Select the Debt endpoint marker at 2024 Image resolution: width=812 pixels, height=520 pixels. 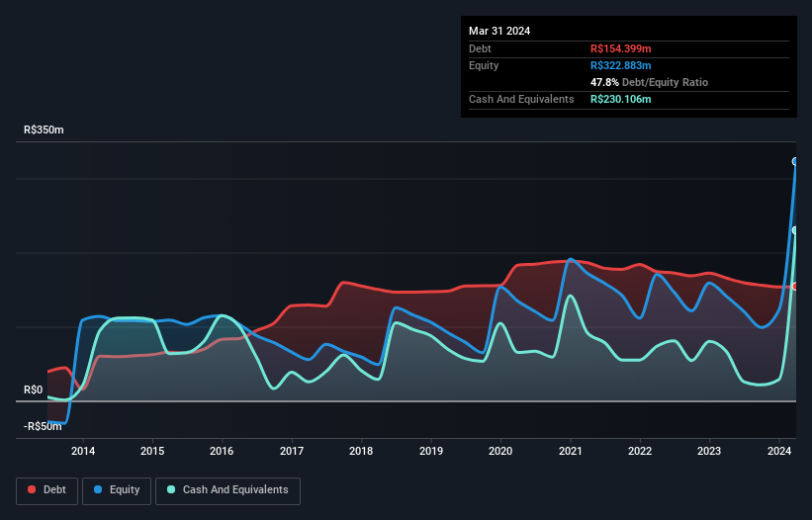[795, 287]
